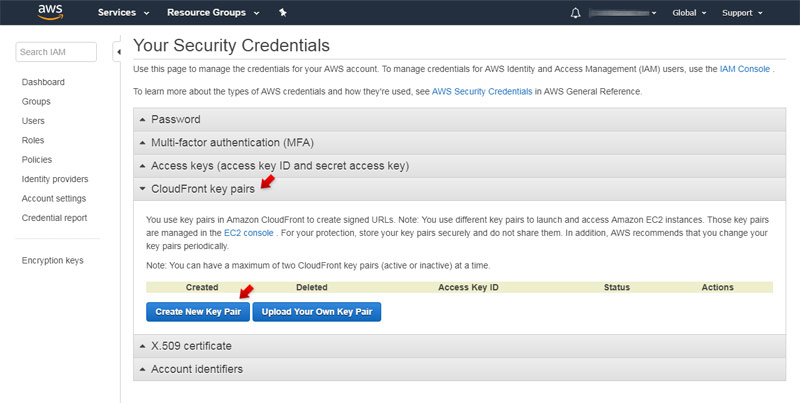Expand Multi-factor authentication (MFA) section

tap(459, 143)
